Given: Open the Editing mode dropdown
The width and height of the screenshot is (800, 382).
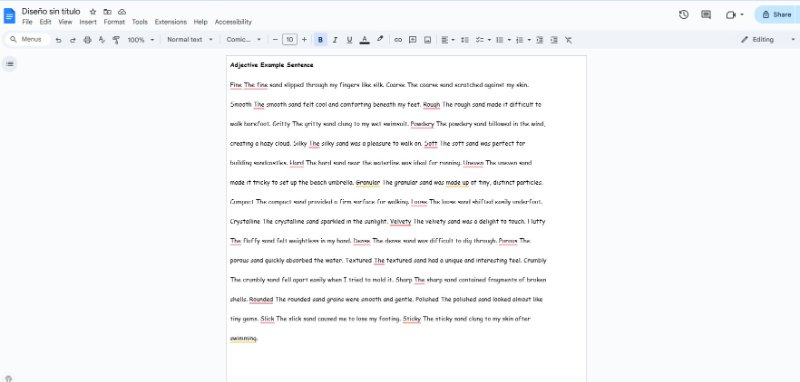Looking at the screenshot, I should (767, 39).
